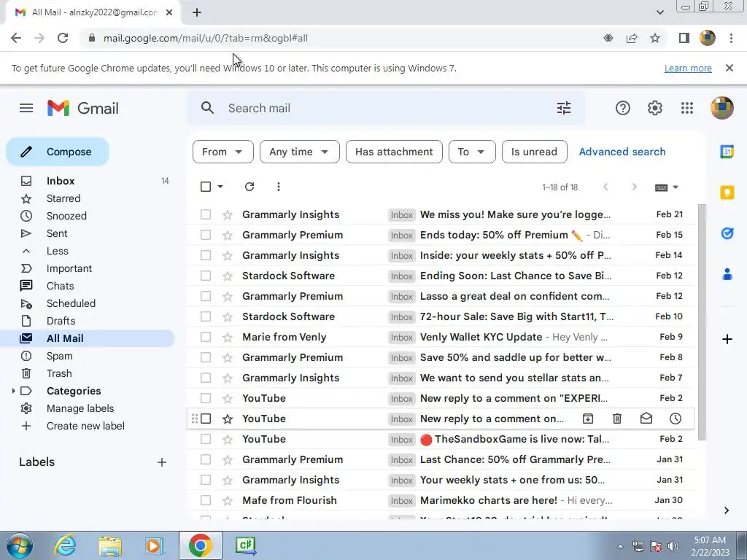Open the From filter dropdown
Viewport: 747px width, 560px height.
pyautogui.click(x=223, y=152)
